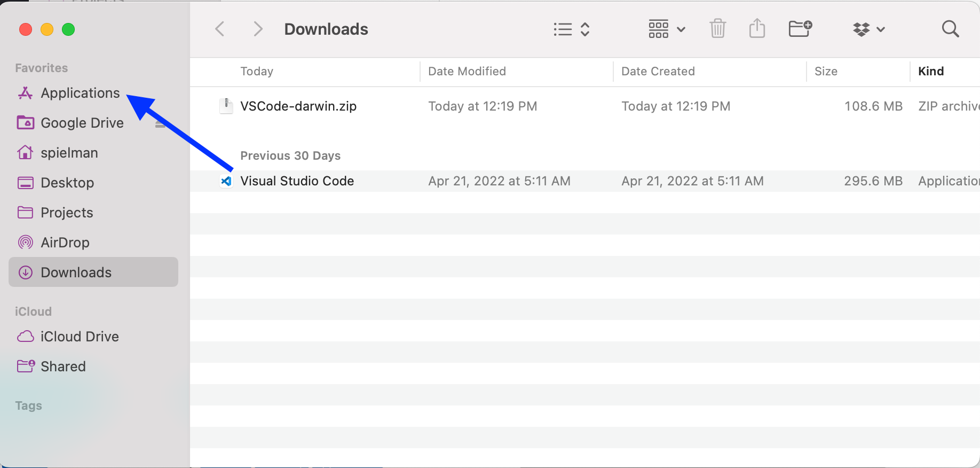980x468 pixels.
Task: Click the Today name column header
Action: click(x=257, y=71)
